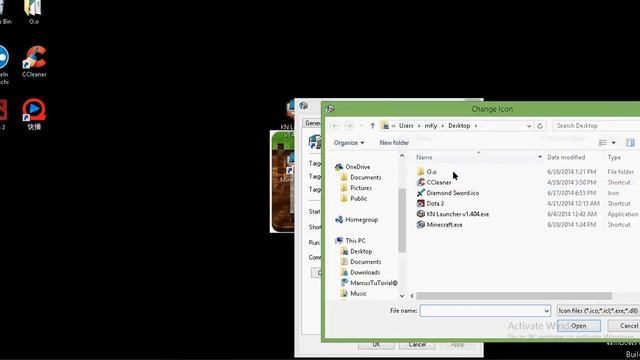Open the CCleaner desktop shortcut icon

coord(34,57)
